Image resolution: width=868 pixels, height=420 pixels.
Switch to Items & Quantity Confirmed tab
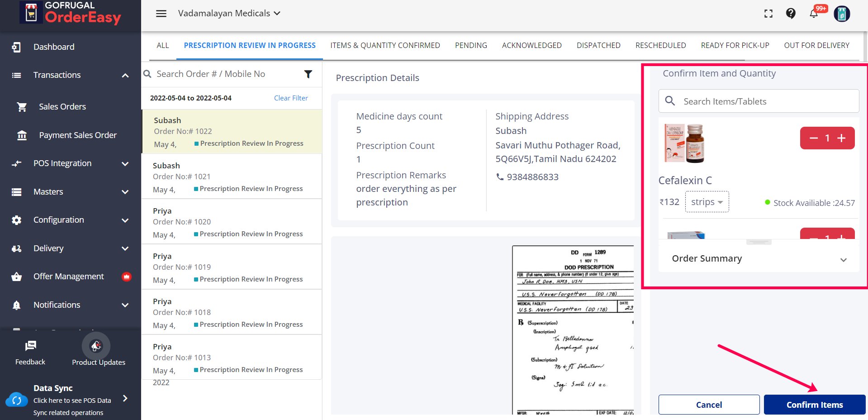(x=385, y=45)
